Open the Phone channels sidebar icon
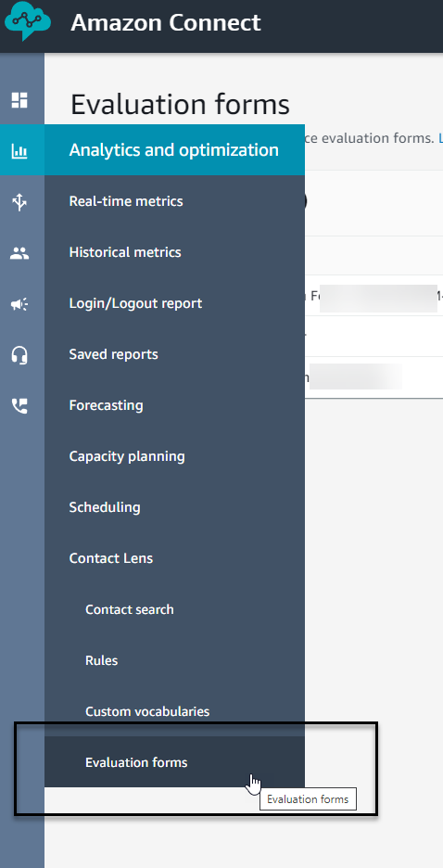The height and width of the screenshot is (868, 443). coord(19,406)
